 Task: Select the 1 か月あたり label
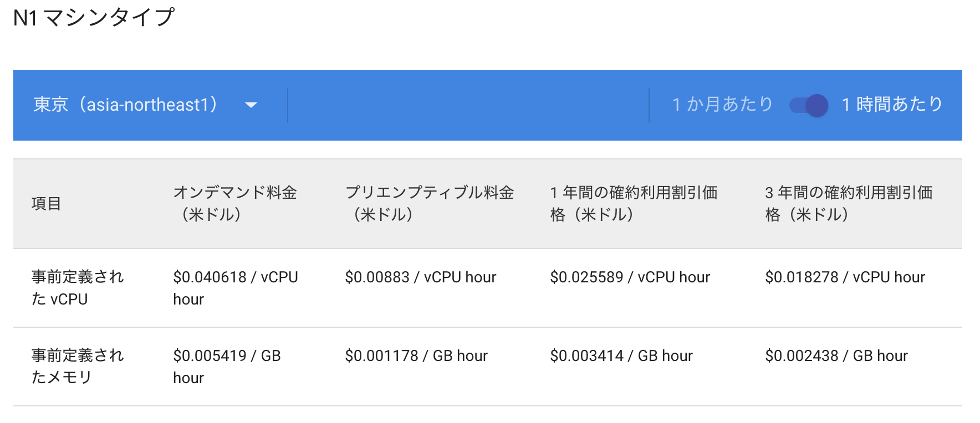722,104
